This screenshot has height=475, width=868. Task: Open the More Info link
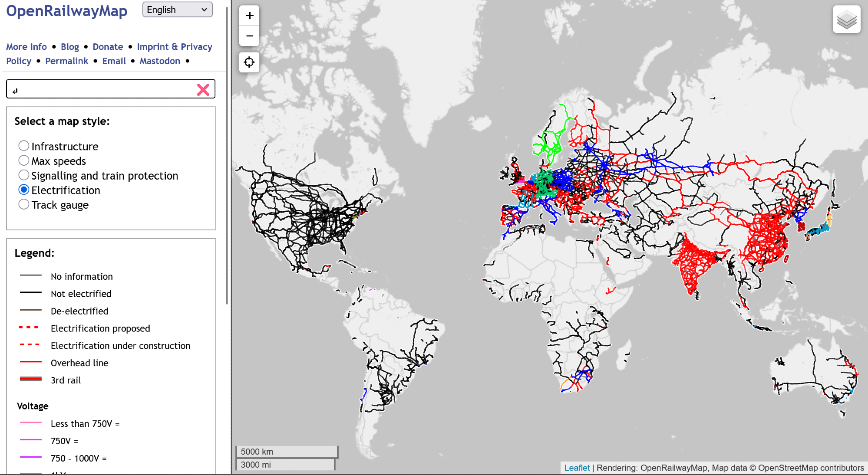(x=26, y=47)
